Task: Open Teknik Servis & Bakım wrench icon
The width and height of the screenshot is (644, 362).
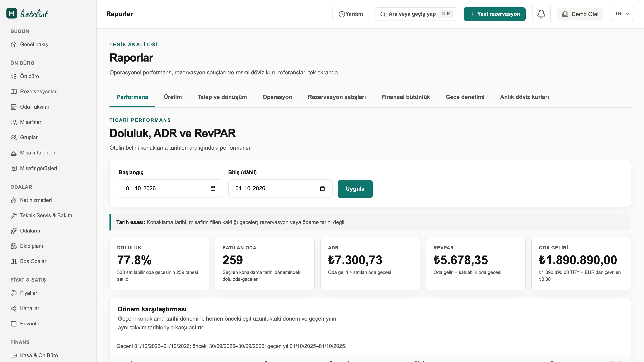Action: [13, 215]
